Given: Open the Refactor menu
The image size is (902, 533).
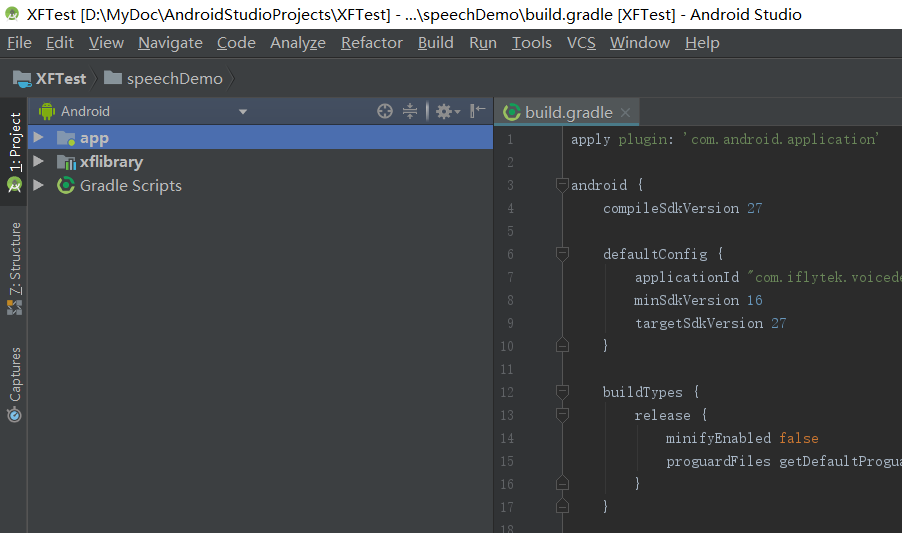Looking at the screenshot, I should click(372, 43).
